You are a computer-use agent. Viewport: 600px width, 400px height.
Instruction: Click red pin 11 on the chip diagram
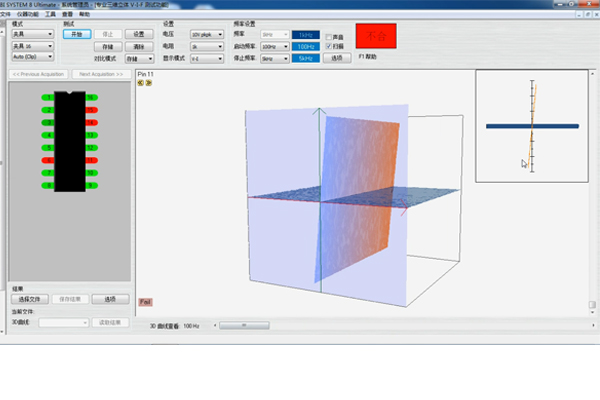91,159
